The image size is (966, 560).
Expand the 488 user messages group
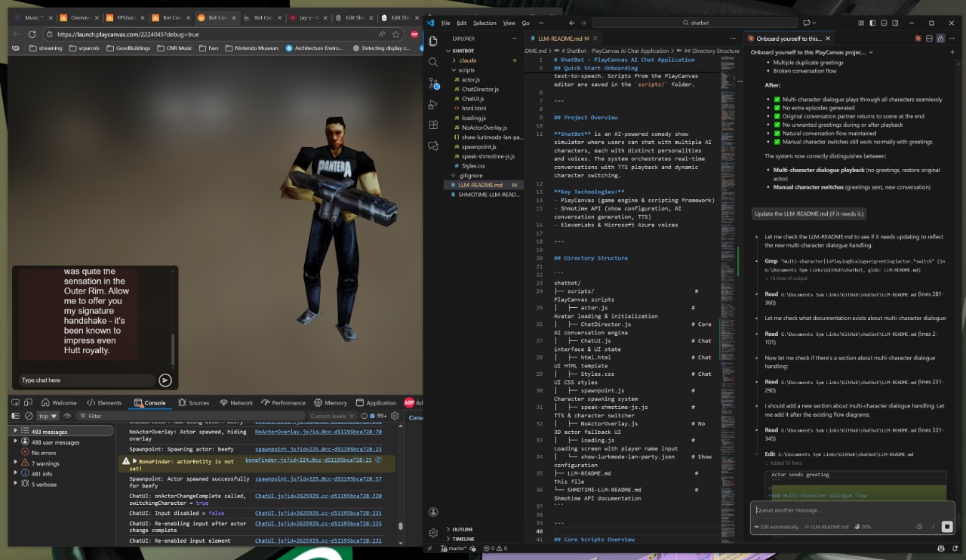click(16, 442)
